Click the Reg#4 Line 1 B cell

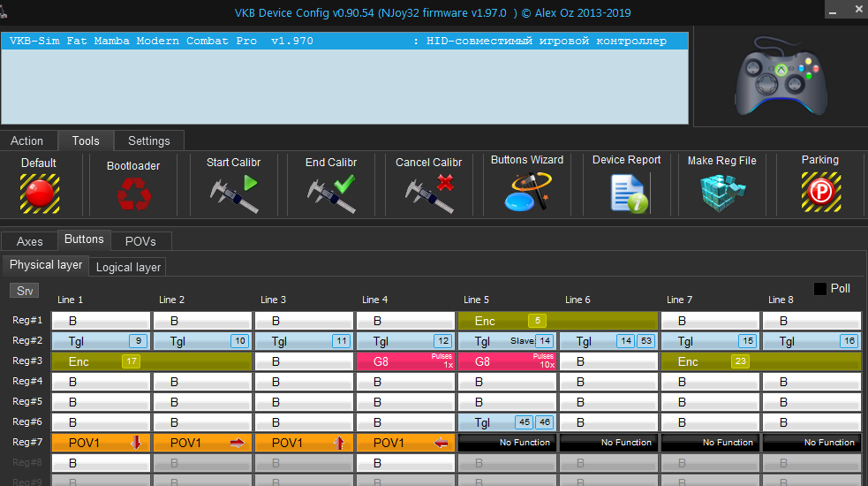(102, 382)
